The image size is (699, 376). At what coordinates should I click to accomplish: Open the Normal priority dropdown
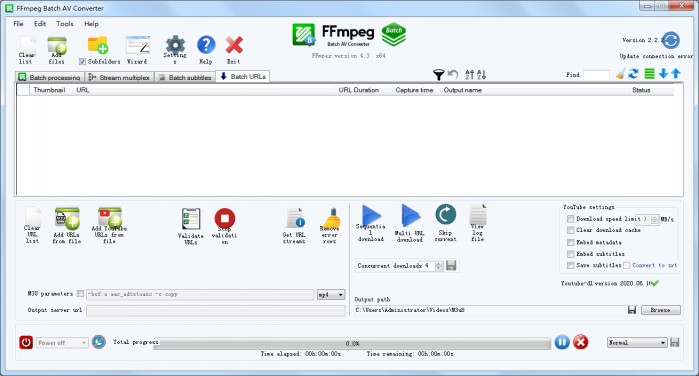click(x=637, y=343)
